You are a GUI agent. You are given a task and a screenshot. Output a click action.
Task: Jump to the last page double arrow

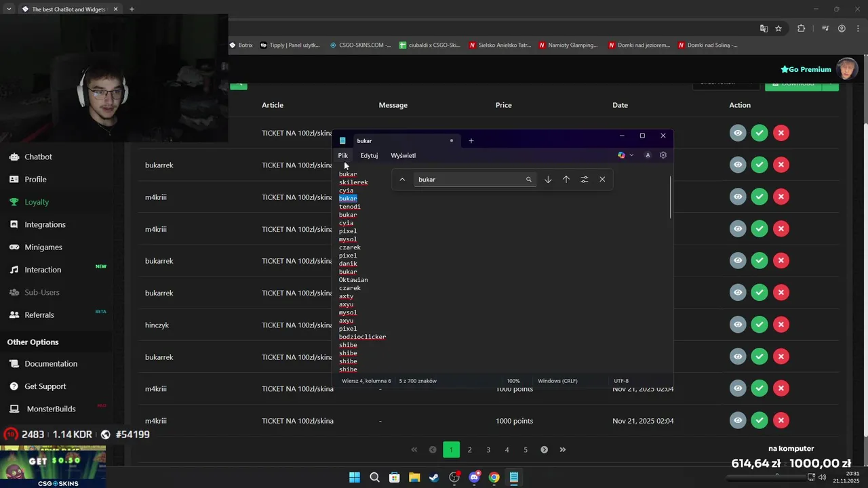point(563,449)
